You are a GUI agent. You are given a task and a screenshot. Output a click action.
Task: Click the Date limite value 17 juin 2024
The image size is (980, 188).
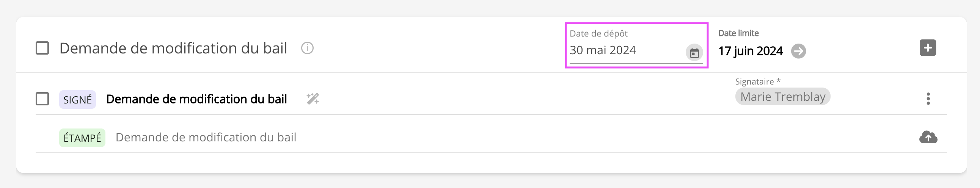[x=750, y=51]
